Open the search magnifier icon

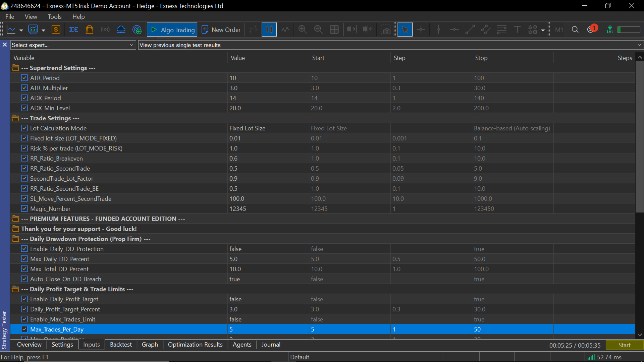click(575, 30)
